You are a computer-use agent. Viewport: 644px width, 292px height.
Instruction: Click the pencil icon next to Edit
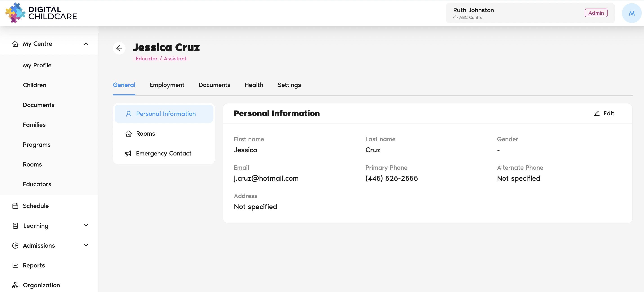[597, 113]
